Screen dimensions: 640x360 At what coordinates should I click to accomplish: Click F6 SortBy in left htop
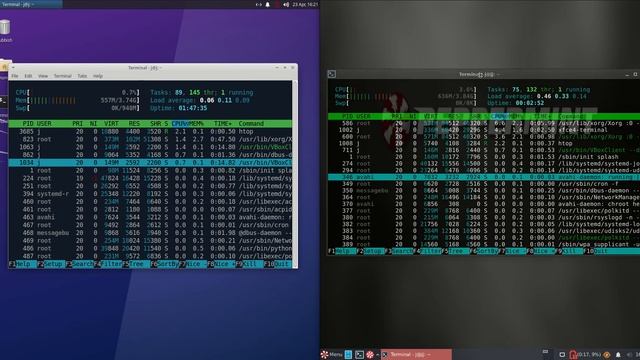[x=164, y=264]
